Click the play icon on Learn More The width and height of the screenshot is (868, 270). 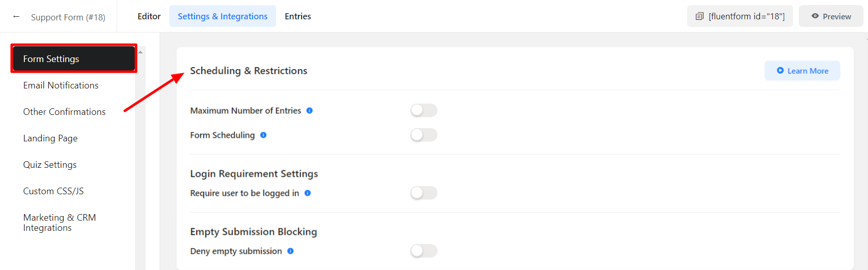[780, 71]
